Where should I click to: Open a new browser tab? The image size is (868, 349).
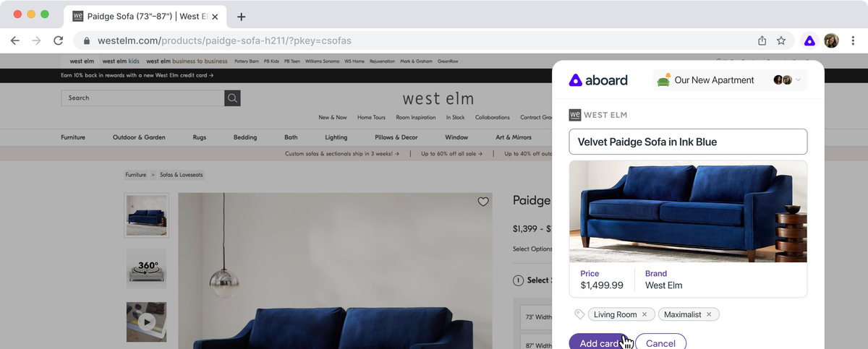tap(242, 17)
